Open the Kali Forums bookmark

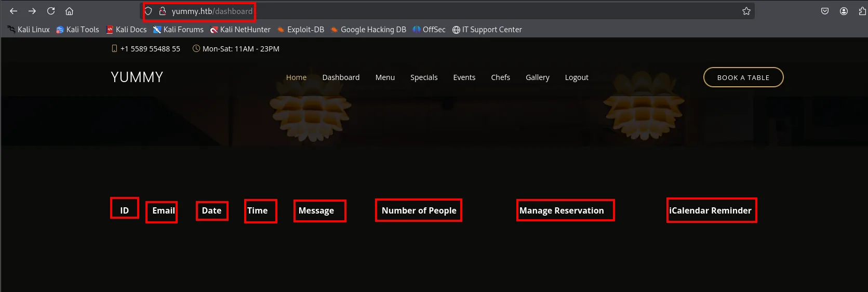[178, 30]
